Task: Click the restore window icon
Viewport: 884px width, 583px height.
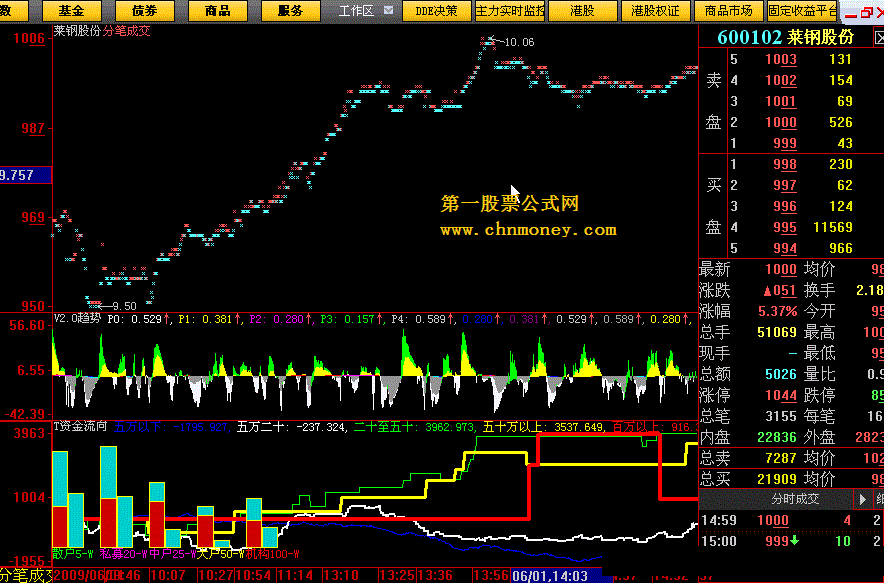Action: 866,13
